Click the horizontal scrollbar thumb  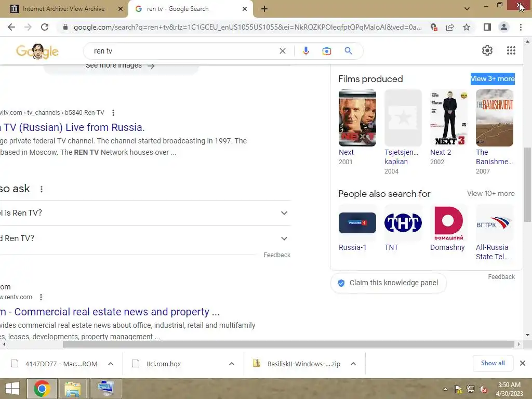coord(288,344)
